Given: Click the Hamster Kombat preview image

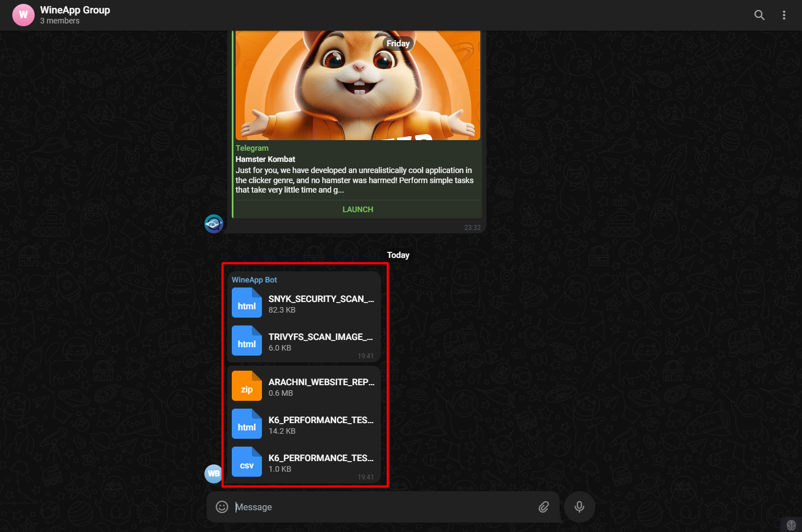Looking at the screenshot, I should pos(357,84).
